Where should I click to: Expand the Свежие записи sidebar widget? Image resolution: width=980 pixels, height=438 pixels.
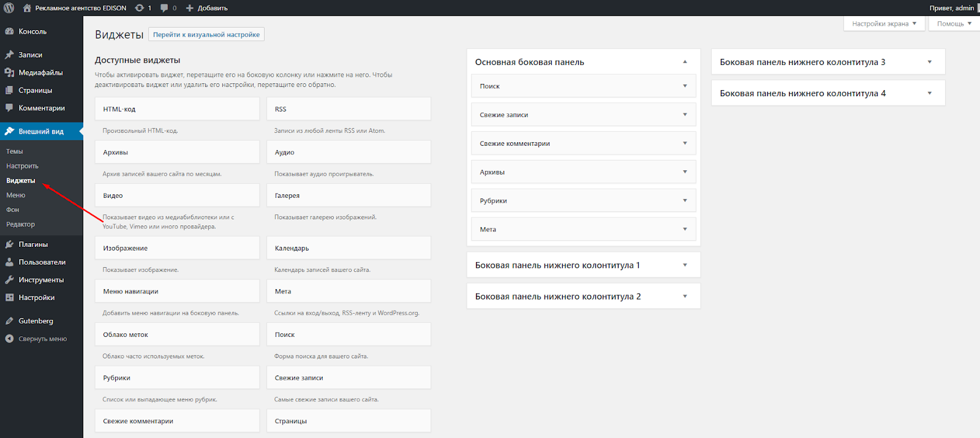point(685,115)
